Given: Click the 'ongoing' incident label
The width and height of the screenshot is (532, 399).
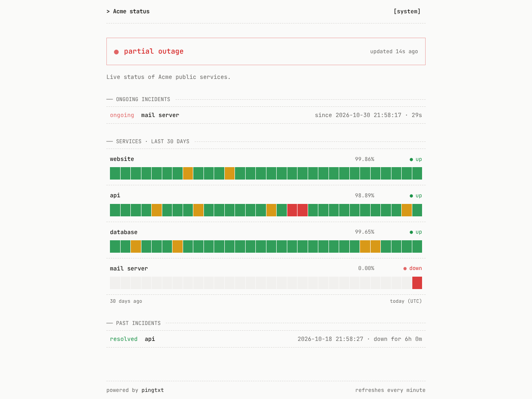Looking at the screenshot, I should (x=122, y=115).
